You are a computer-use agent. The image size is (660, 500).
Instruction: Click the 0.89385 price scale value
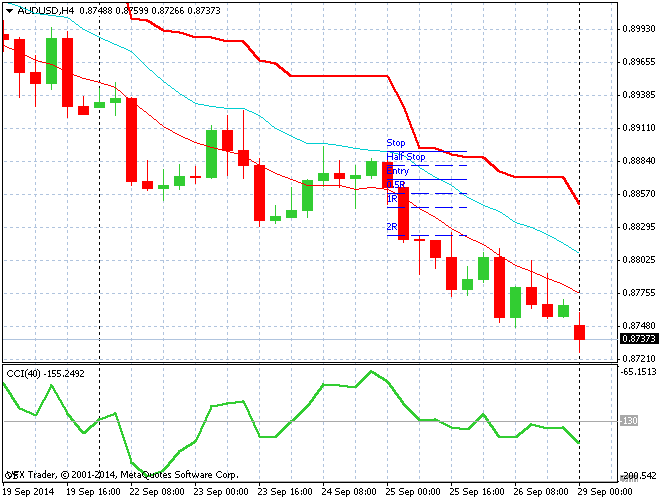click(x=639, y=95)
